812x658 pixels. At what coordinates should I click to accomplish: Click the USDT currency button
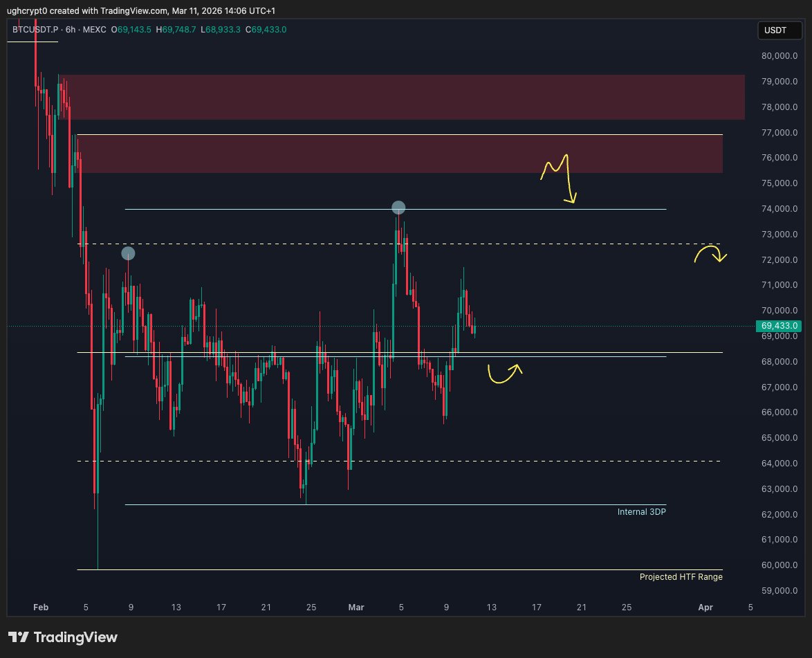[779, 30]
